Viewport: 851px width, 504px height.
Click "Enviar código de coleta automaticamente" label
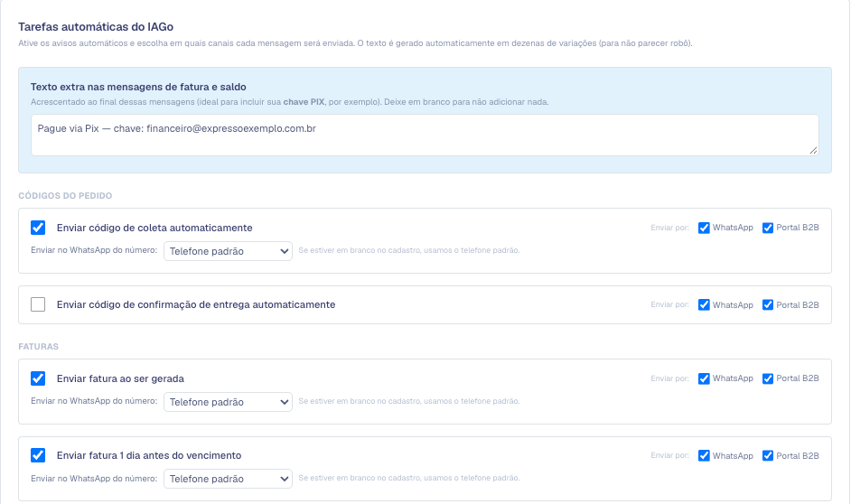(154, 228)
